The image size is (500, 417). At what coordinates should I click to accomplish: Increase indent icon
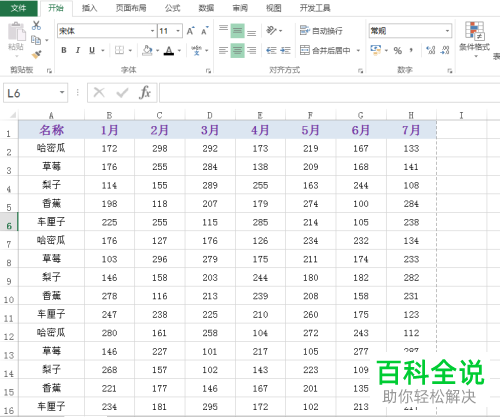(x=285, y=50)
